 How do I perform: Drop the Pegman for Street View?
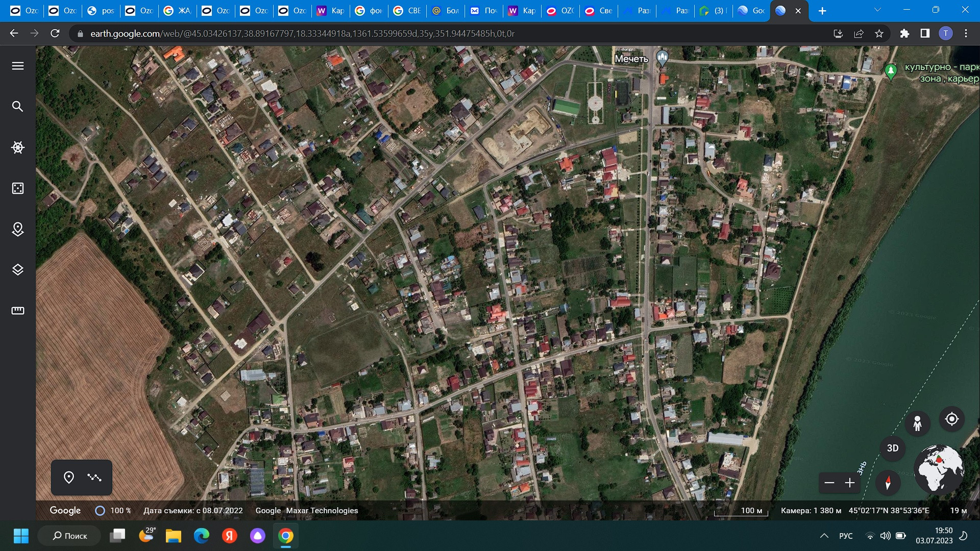pos(917,423)
